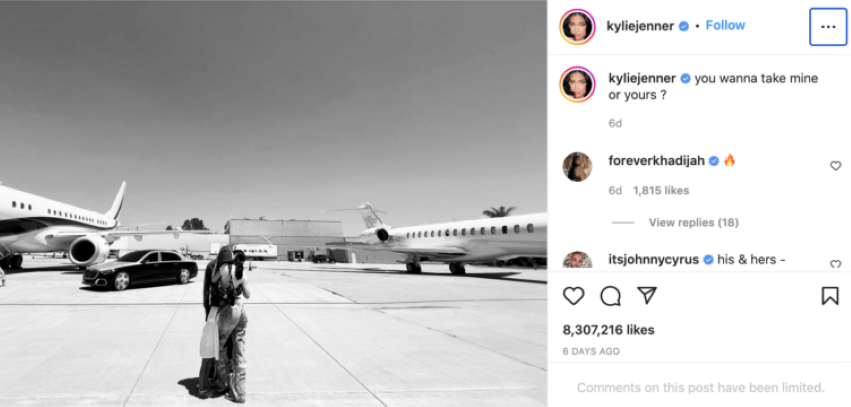Open kyliejenner username in caption
This screenshot has height=407, width=851.
click(x=643, y=78)
